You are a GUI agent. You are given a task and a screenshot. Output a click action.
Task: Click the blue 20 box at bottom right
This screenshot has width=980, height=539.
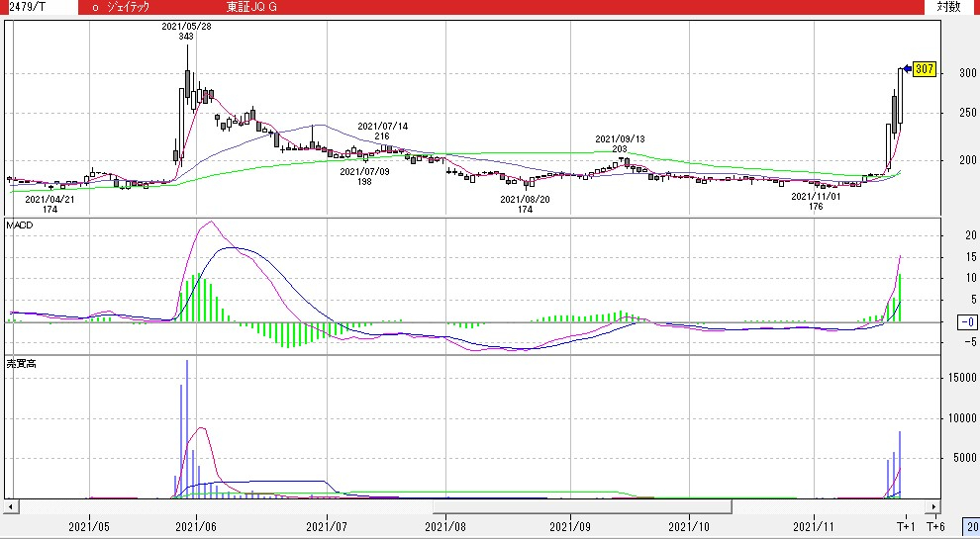(x=970, y=525)
